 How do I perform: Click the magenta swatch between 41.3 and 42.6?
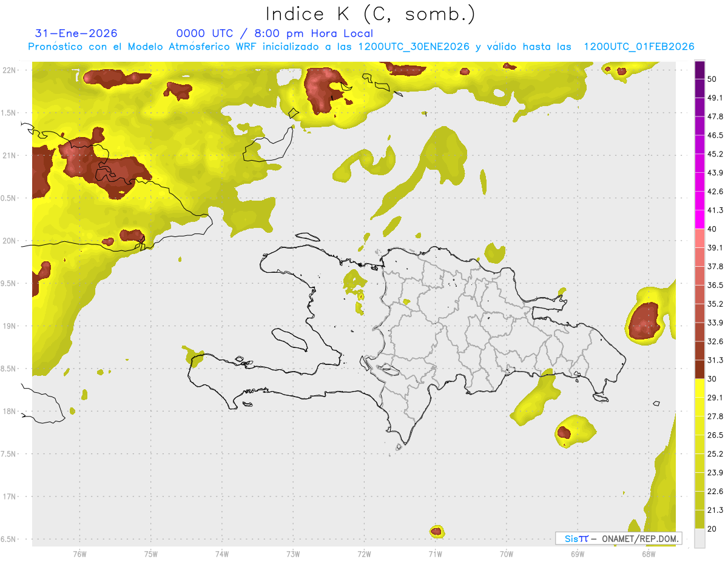[x=699, y=201]
